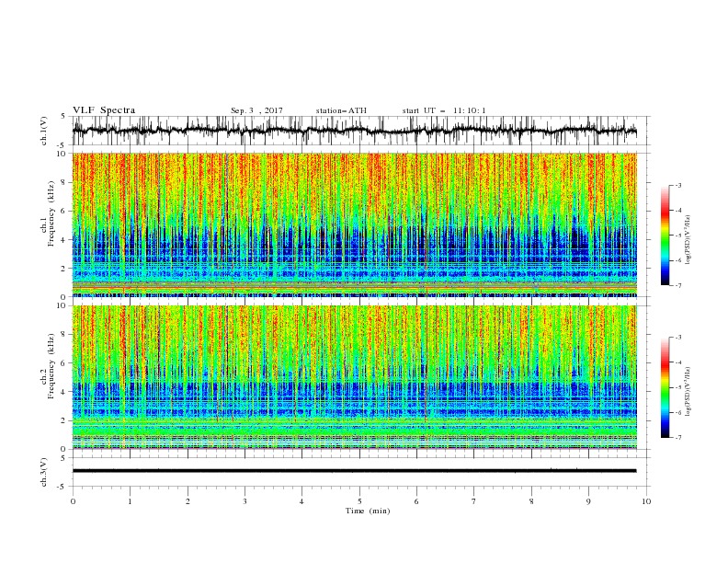Screen dimensions: 728x563
Task: Click inside the ch.2 spectrogram panel
Action: click(354, 377)
